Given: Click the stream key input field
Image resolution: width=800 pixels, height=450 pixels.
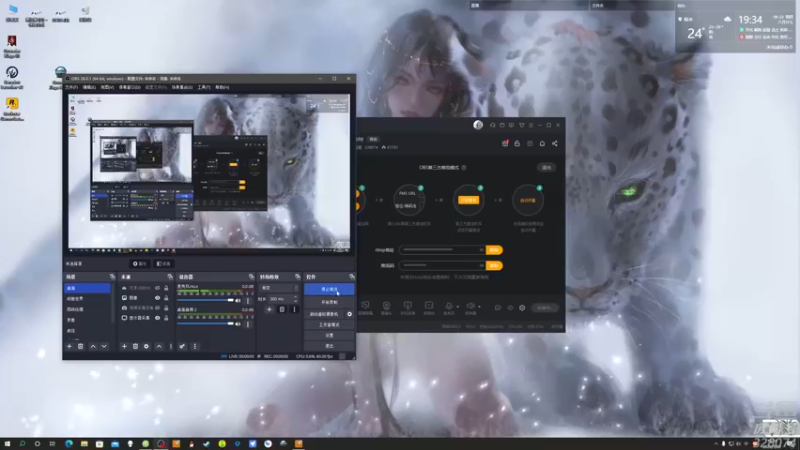Looking at the screenshot, I should point(442,266).
